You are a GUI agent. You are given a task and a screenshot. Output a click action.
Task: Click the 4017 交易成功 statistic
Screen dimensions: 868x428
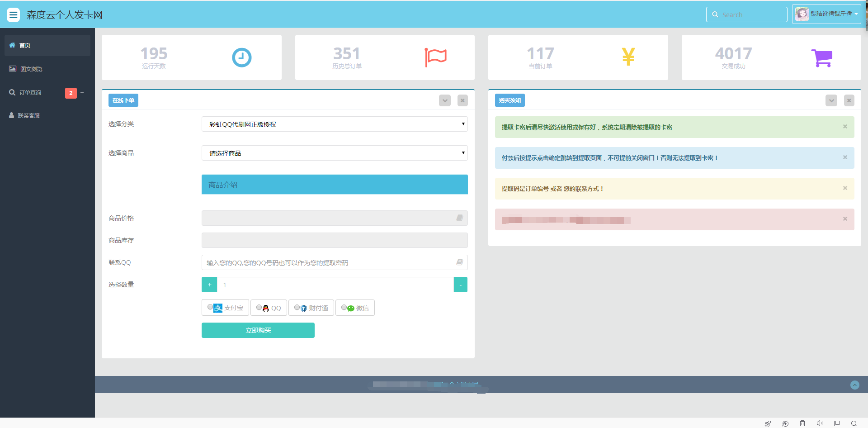[733, 57]
